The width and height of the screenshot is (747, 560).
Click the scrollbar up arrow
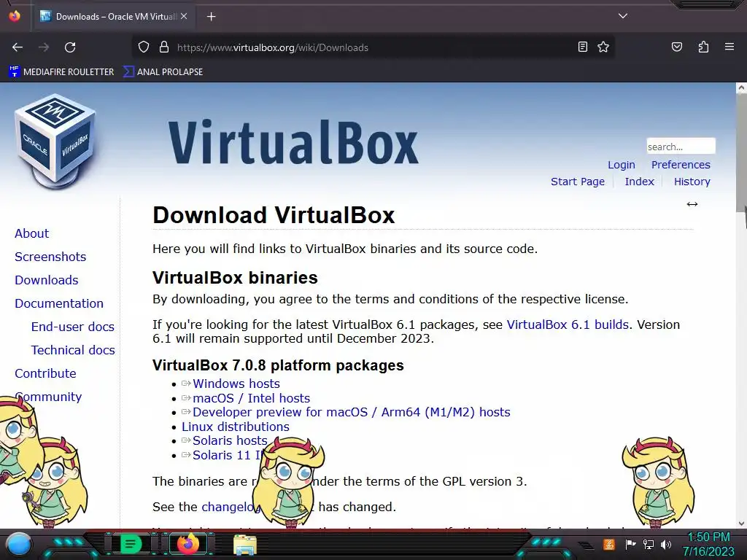pyautogui.click(x=741, y=87)
